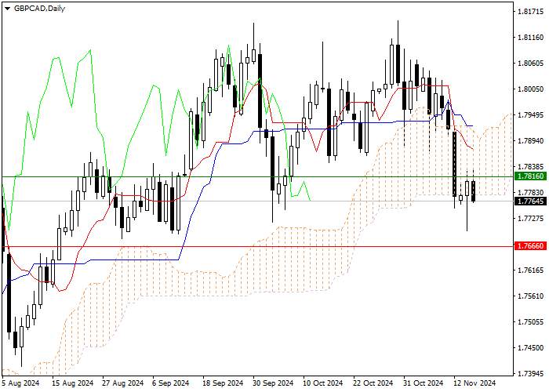Screen dimensions: 549x392
Task: Click the 1.75610 price scale value
Action: [x=530, y=296]
